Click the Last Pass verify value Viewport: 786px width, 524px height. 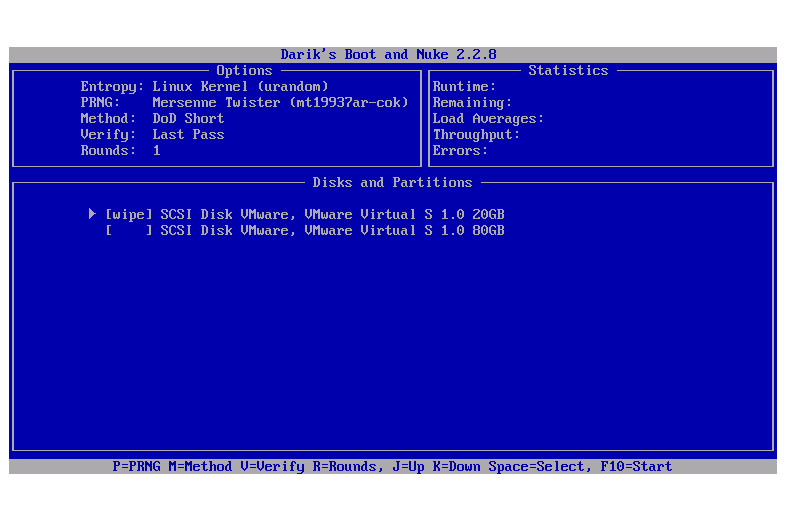pyautogui.click(x=188, y=134)
